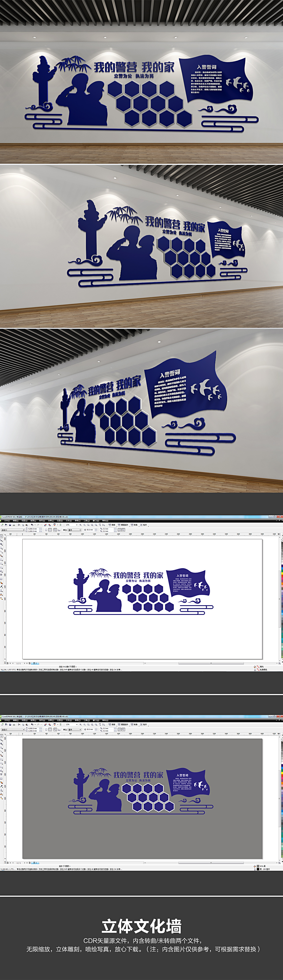Click 排版 button in gray-canvas window toolbar
The width and height of the screenshot is (283, 980).
pos(112,724)
